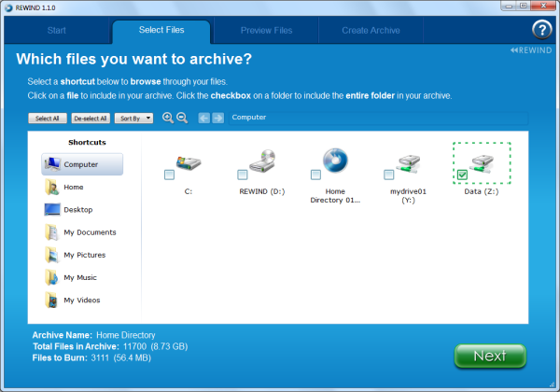Click the My Videos folder icon
Image resolution: width=560 pixels, height=392 pixels.
[x=51, y=300]
